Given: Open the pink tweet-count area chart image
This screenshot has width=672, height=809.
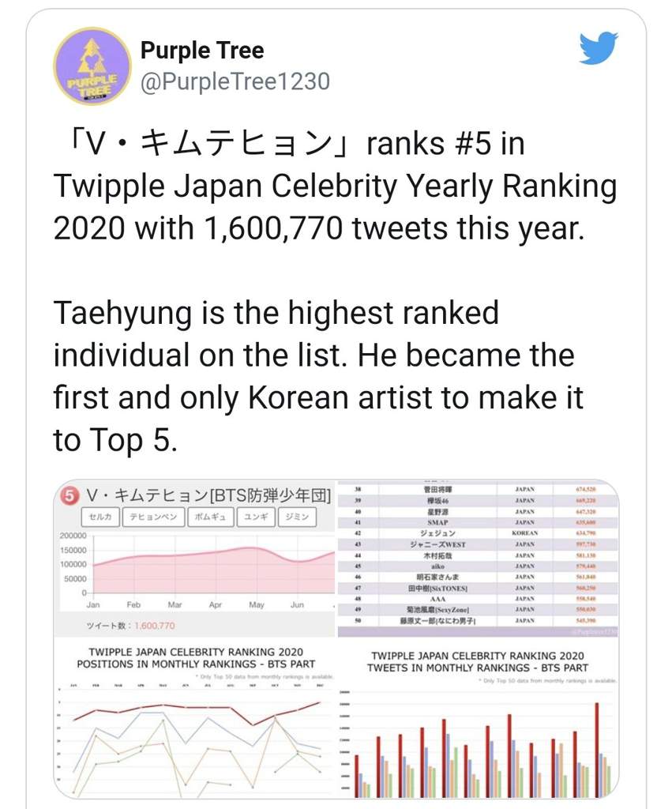Looking at the screenshot, I should (x=195, y=559).
